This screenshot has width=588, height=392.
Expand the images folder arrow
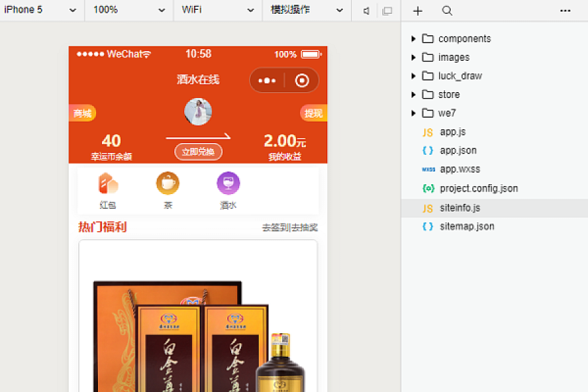pyautogui.click(x=414, y=57)
